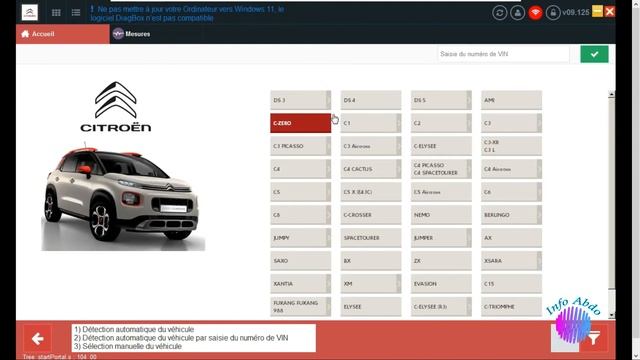Image resolution: width=640 pixels, height=360 pixels.
Task: Expand the DS 3 model arrow
Action: pos(328,100)
